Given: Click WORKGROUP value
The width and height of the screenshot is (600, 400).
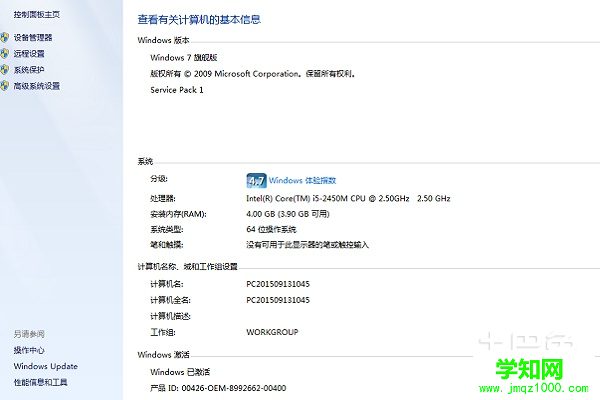Looking at the screenshot, I should (x=272, y=332).
